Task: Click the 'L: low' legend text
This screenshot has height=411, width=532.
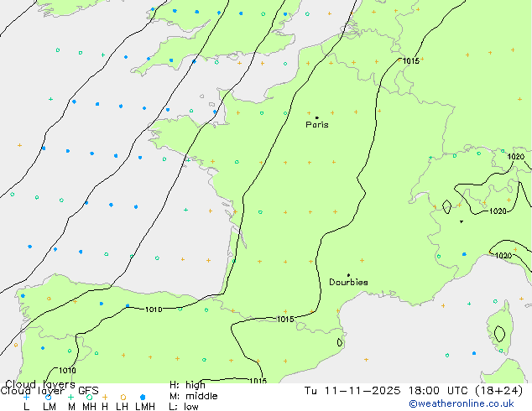Action: [x=184, y=407]
